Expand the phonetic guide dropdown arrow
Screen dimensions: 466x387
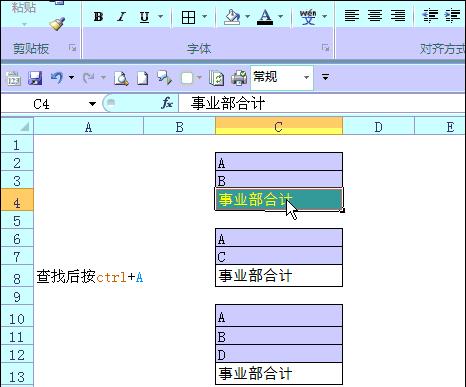(x=324, y=16)
